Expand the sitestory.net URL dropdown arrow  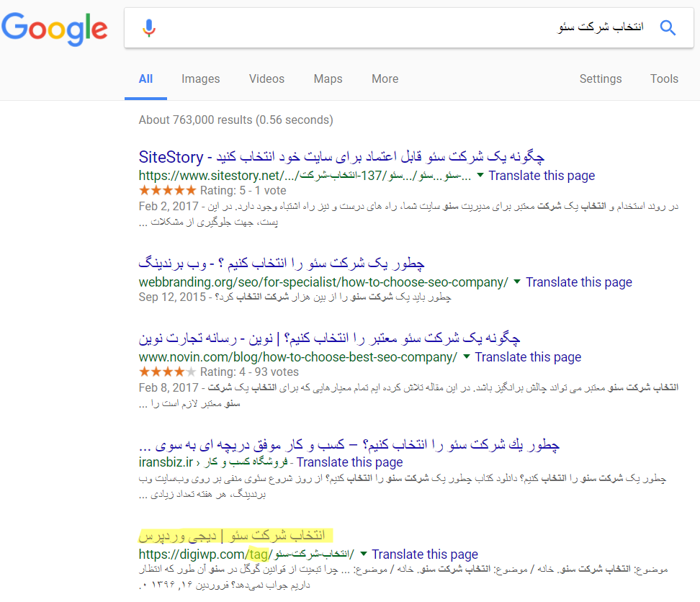tap(480, 176)
